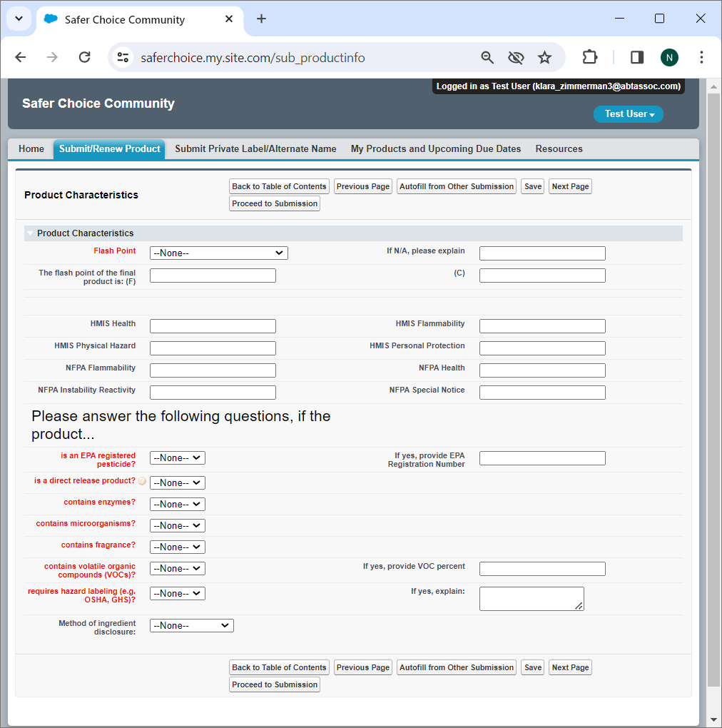722x728 pixels.
Task: Click the top Autofill from Other Submission button
Action: (456, 186)
